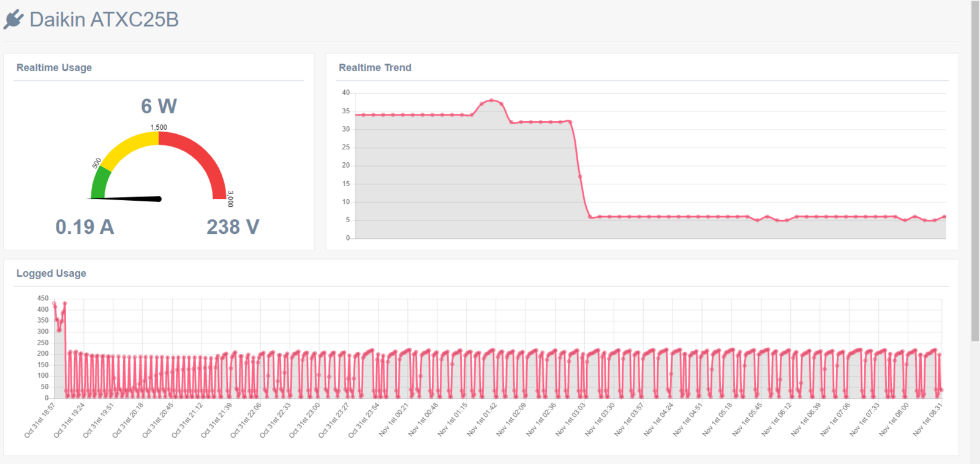Click the Logged Usage panel heading
Image resolution: width=980 pixels, height=464 pixels.
tap(51, 273)
